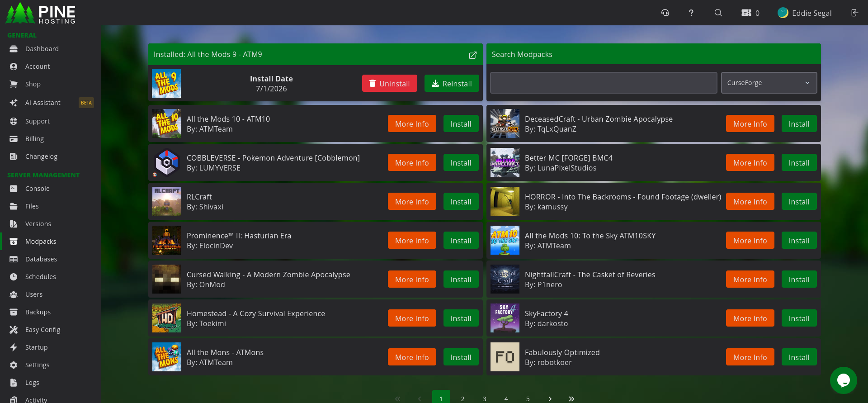The height and width of the screenshot is (403, 868).
Task: Click the Databases table icon
Action: point(14,259)
